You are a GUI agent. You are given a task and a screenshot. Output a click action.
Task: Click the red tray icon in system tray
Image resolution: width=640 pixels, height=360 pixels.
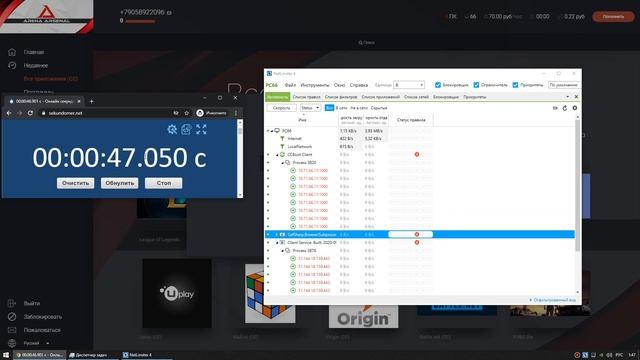577,355
